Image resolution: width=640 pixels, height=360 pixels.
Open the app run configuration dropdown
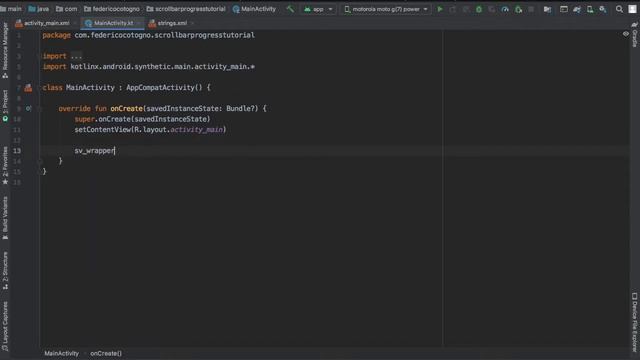pos(318,9)
